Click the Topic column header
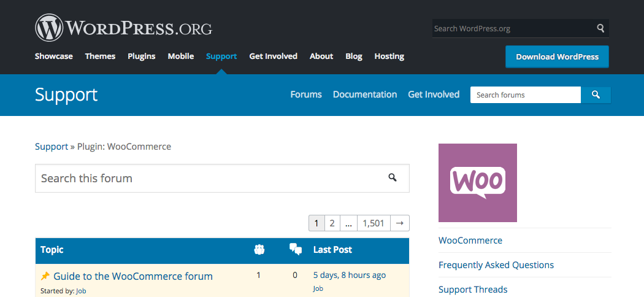This screenshot has height=297, width=644. pos(52,250)
